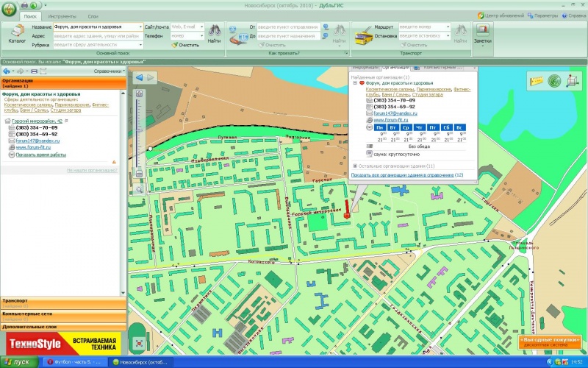Image resolution: width=588 pixels, height=368 pixels.
Task: Click the Косметические салоны link in left panel
Action: click(28, 105)
